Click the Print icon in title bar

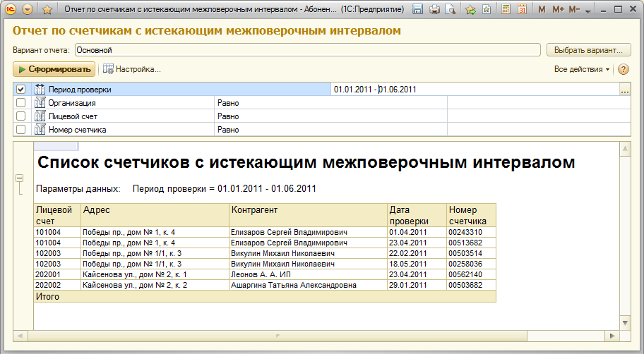pos(434,10)
